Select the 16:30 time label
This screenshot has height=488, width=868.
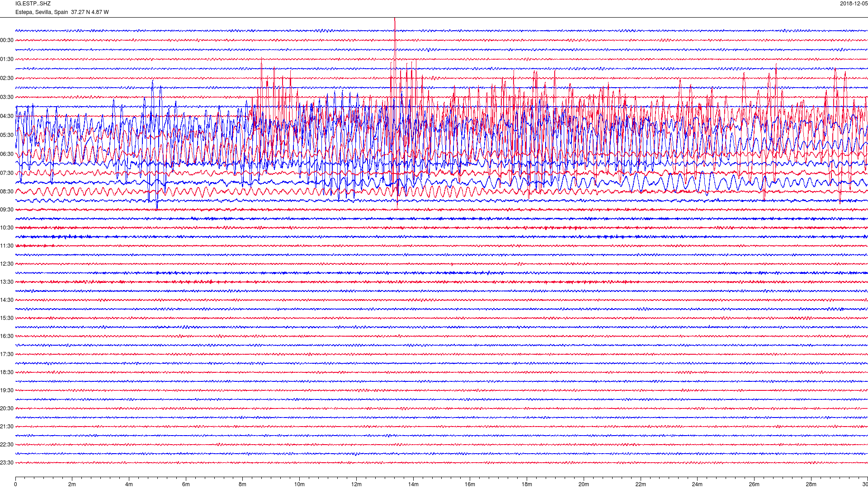(x=7, y=336)
